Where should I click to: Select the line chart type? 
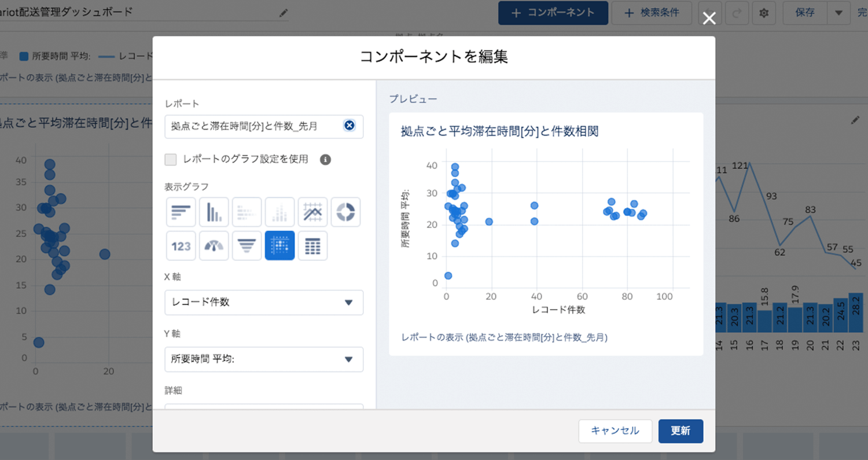point(313,212)
